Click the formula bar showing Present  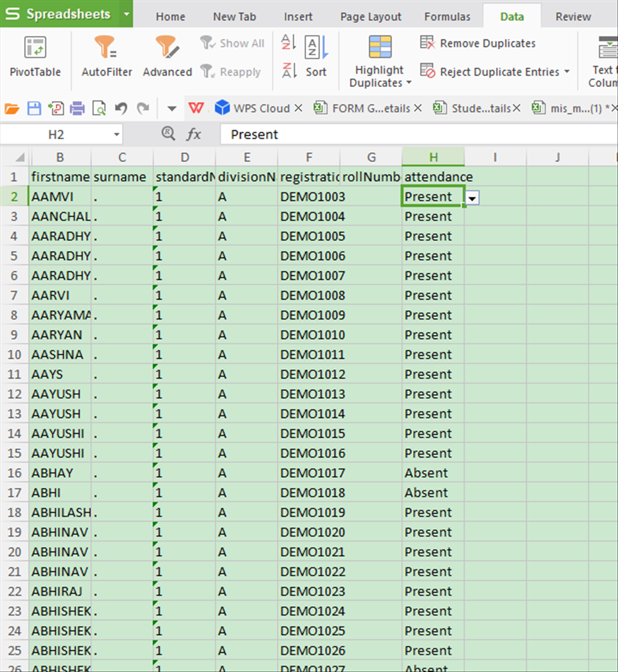click(x=419, y=134)
